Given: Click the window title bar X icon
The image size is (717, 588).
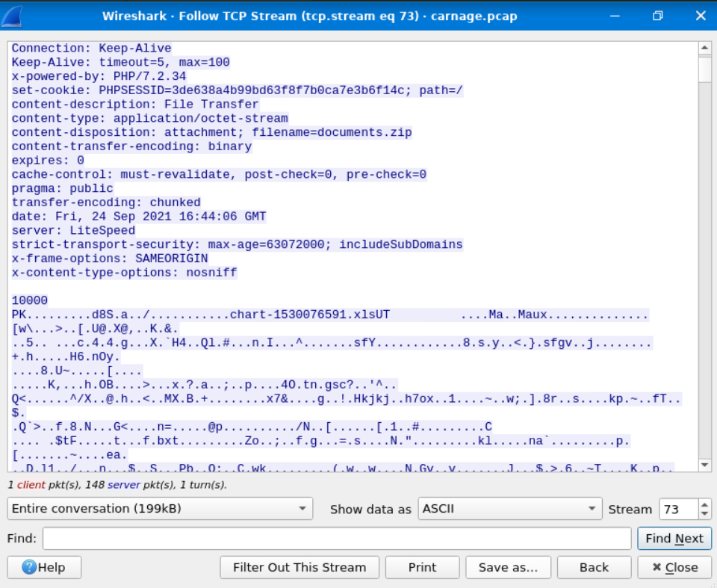Looking at the screenshot, I should pyautogui.click(x=701, y=16).
